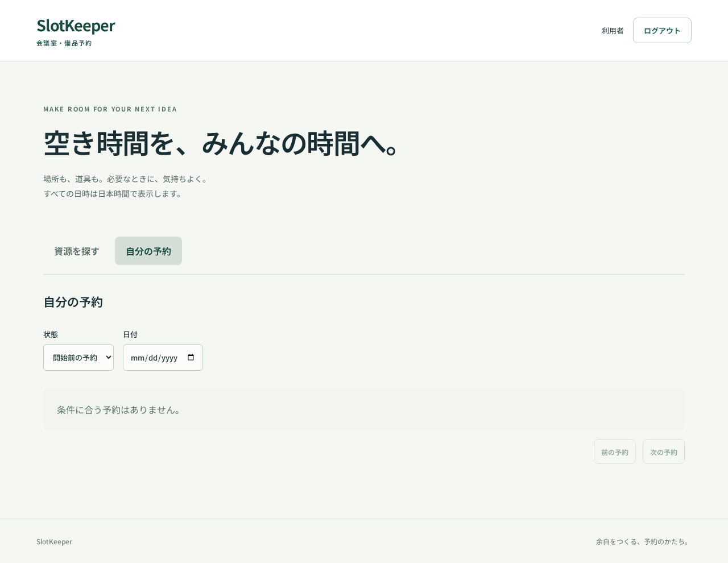Click the 自分の予約 section heading

point(73,302)
